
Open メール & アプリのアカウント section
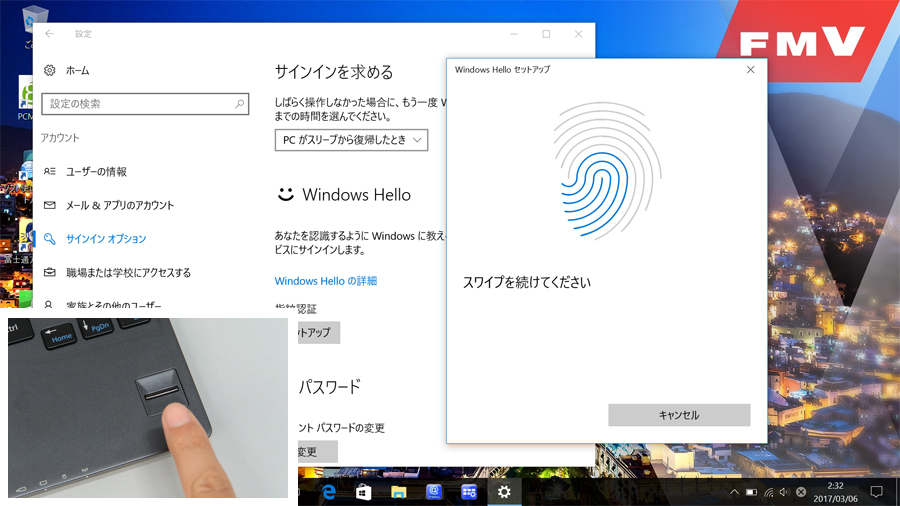click(119, 205)
